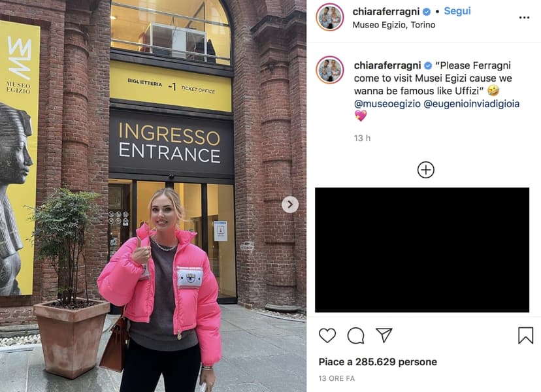The width and height of the screenshot is (541, 392).
Task: Open the three-dot more options menu
Action: [524, 18]
